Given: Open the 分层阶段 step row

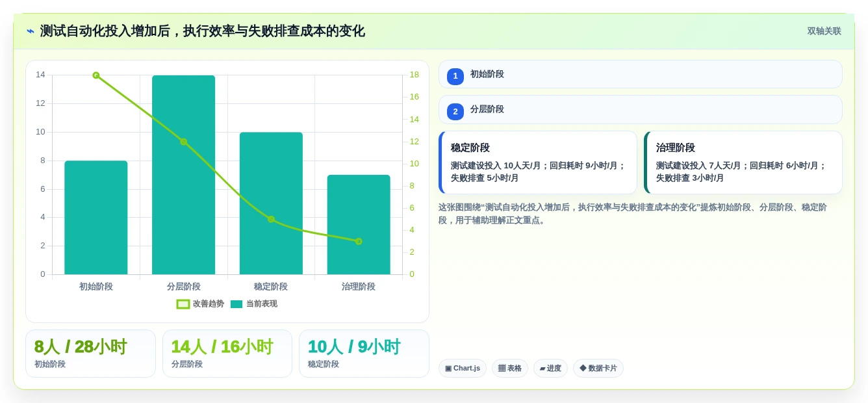Looking at the screenshot, I should pos(640,109).
